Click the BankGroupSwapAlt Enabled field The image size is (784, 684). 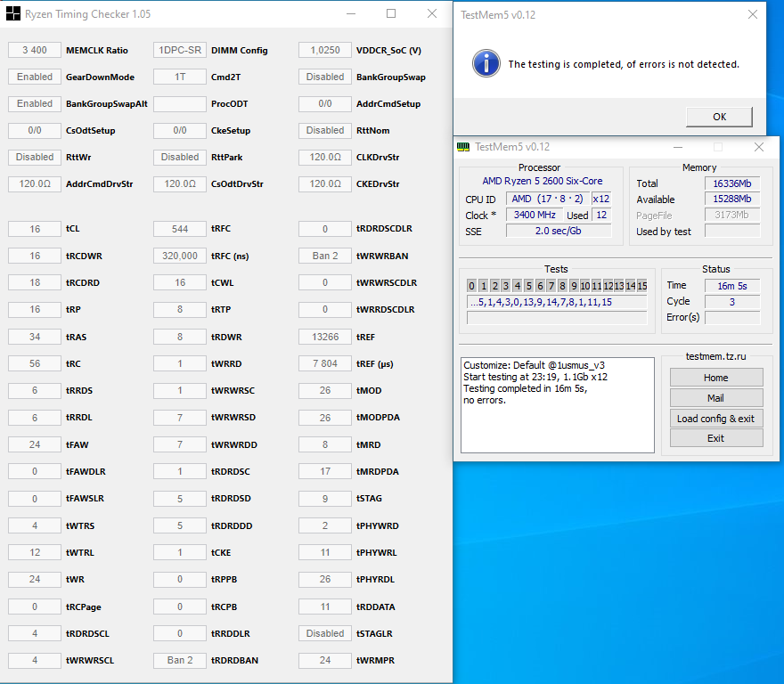pos(35,103)
